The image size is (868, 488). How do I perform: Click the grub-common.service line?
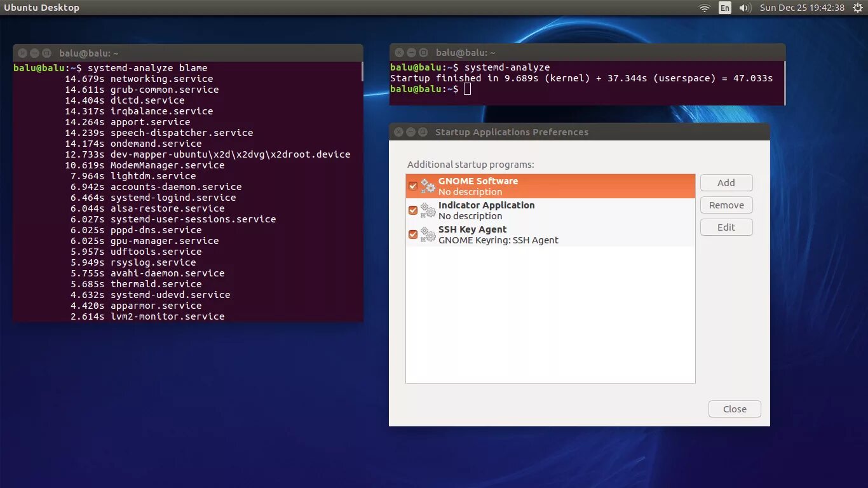[x=142, y=90]
